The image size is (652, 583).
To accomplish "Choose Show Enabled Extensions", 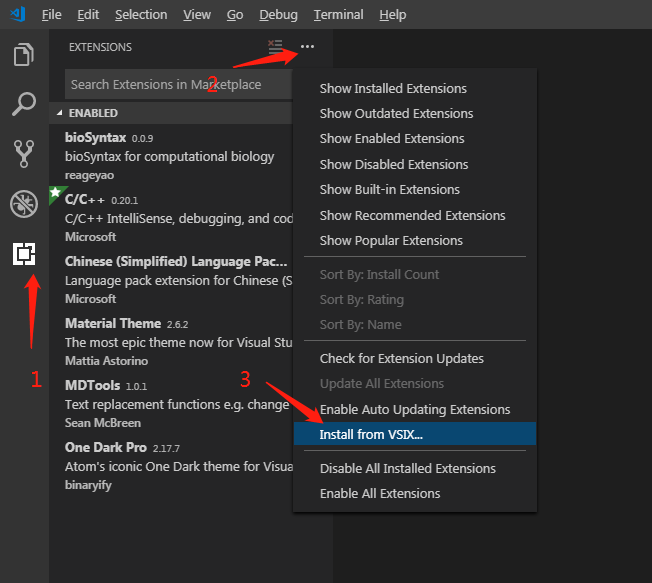I will point(415,138).
